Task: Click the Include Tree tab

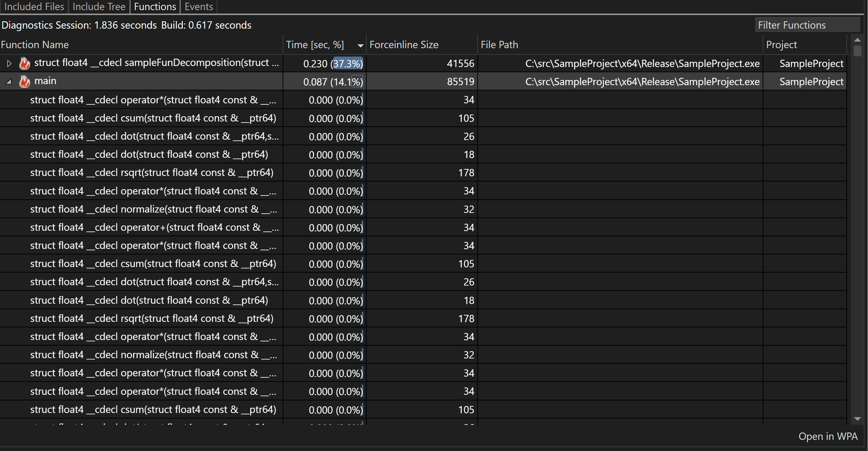Action: click(x=98, y=6)
